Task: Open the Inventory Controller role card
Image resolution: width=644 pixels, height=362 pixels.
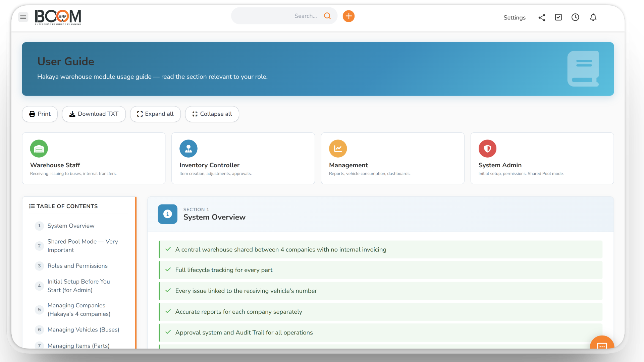Action: [x=243, y=158]
